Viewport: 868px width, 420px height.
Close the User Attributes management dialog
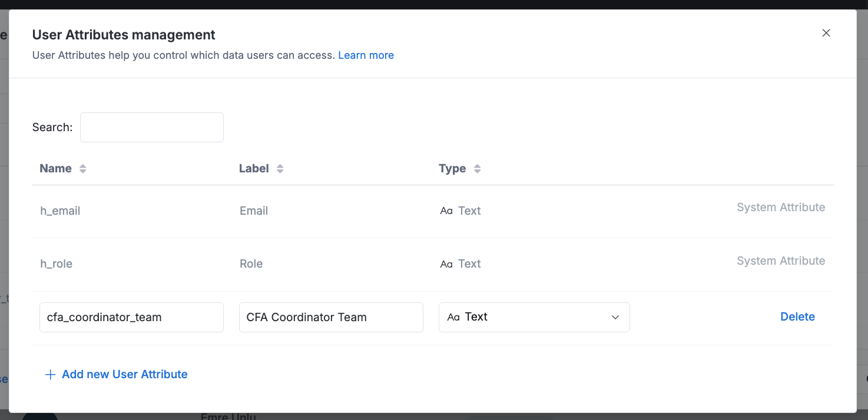[x=826, y=33]
